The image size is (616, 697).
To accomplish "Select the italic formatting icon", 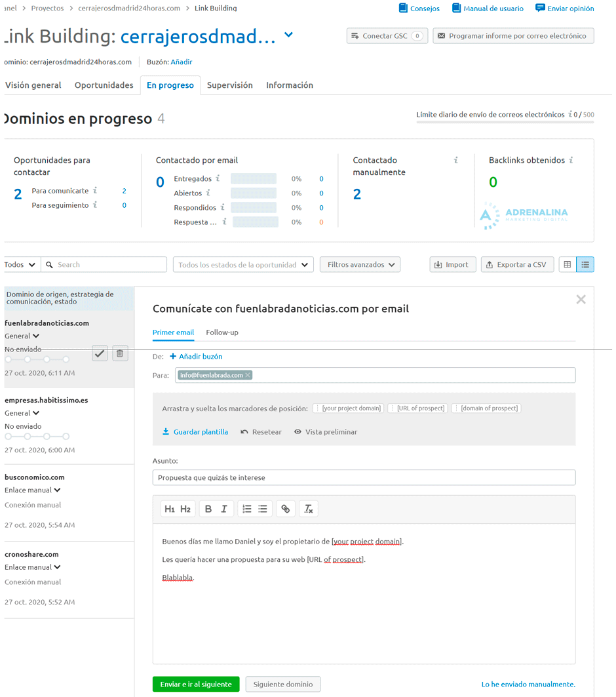I will [222, 508].
